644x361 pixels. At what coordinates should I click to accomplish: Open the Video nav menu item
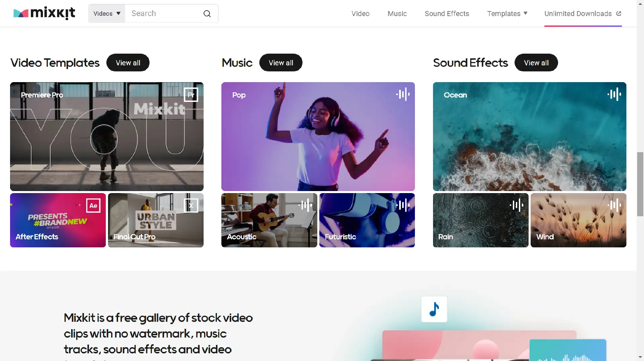click(x=360, y=14)
